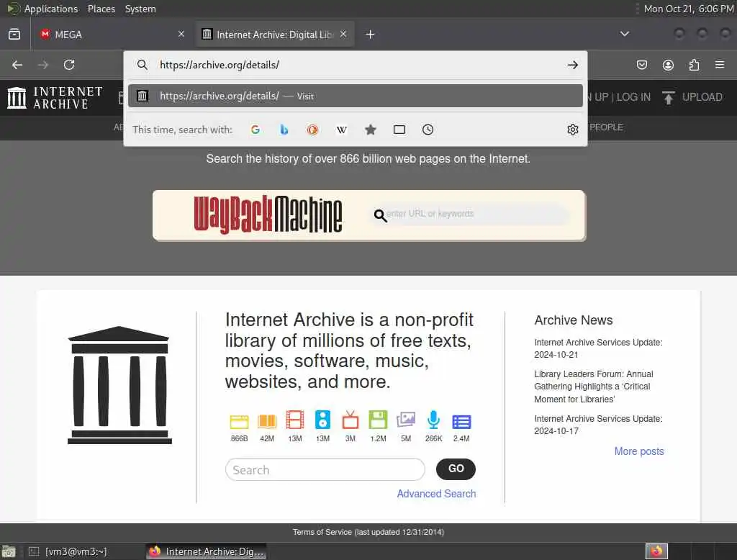Open search settings gear icon

click(x=572, y=130)
